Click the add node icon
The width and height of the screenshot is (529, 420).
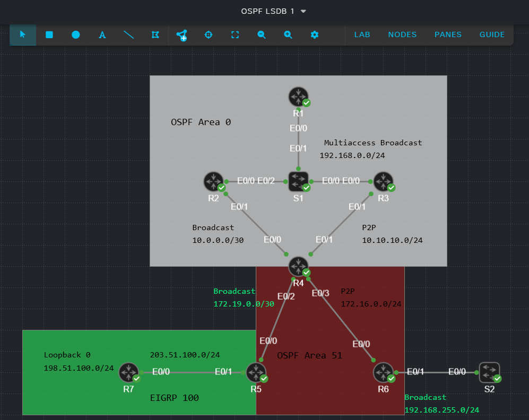point(182,35)
